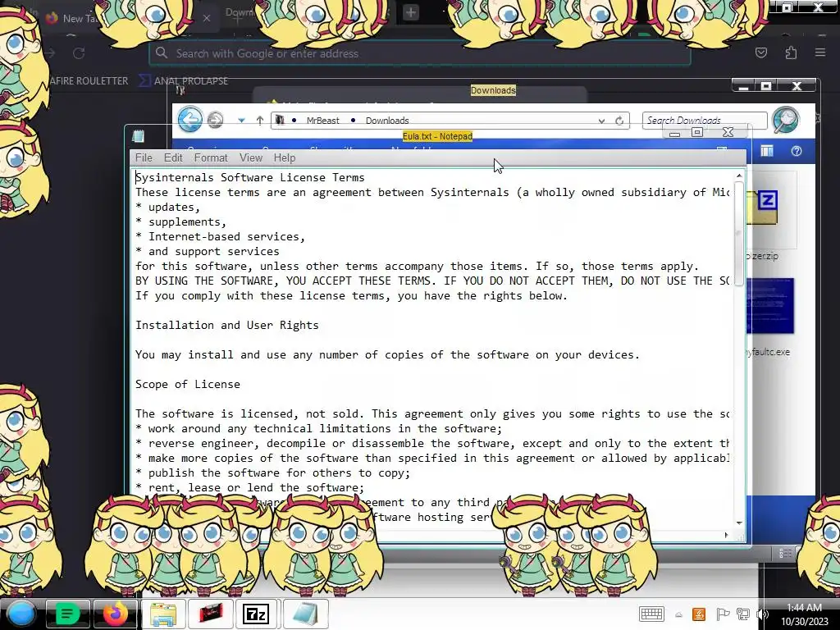840x630 pixels.
Task: Toggle the Explorer preview pane icon
Action: pos(767,151)
